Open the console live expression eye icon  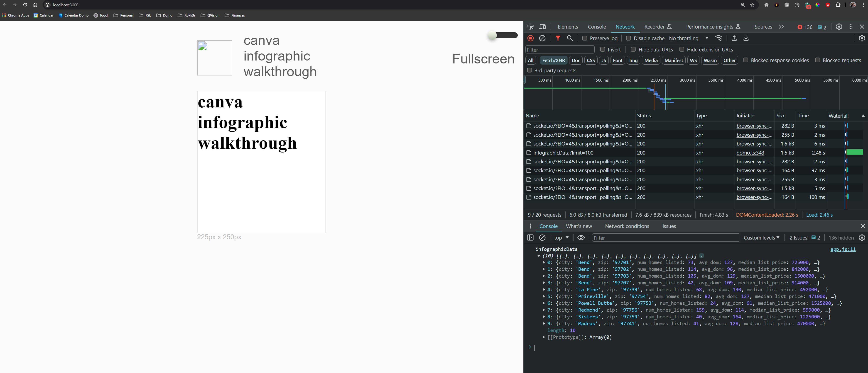581,238
